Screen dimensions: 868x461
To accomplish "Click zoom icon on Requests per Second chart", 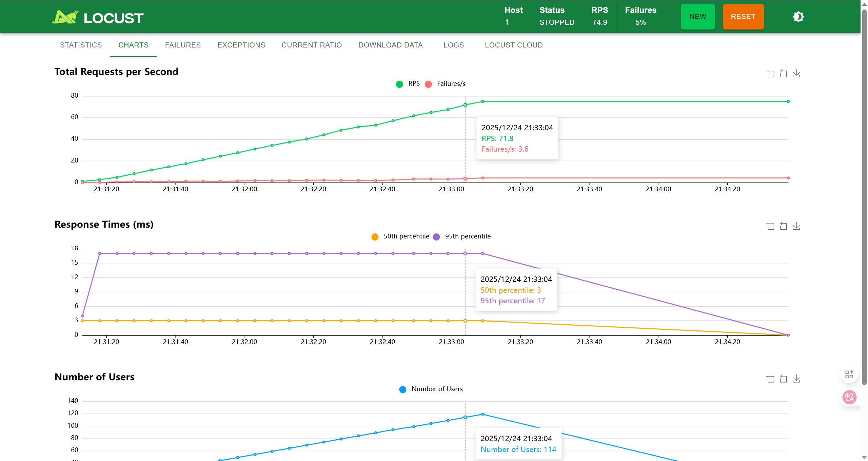I will tap(770, 74).
